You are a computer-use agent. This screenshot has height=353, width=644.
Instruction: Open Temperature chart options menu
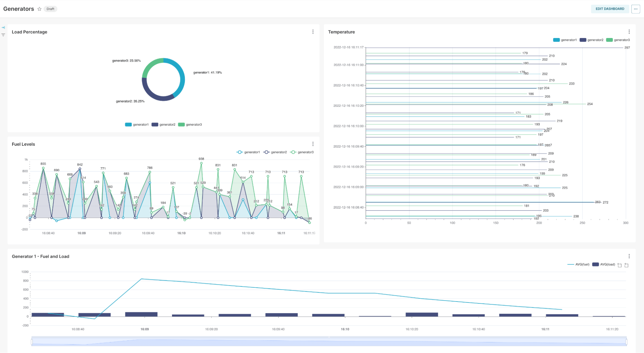[629, 32]
